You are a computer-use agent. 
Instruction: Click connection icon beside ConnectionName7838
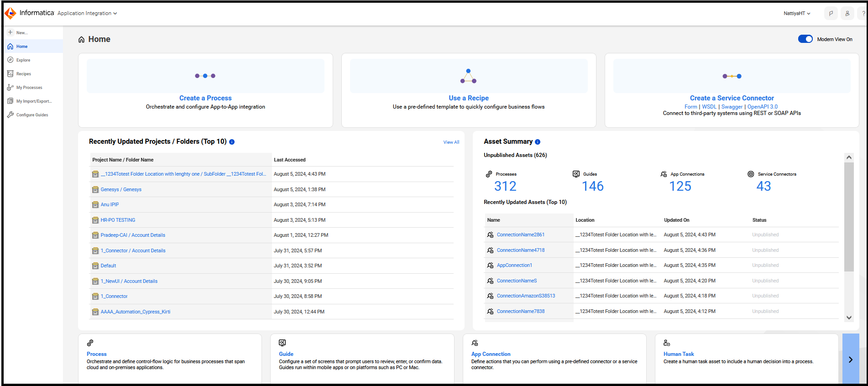490,311
